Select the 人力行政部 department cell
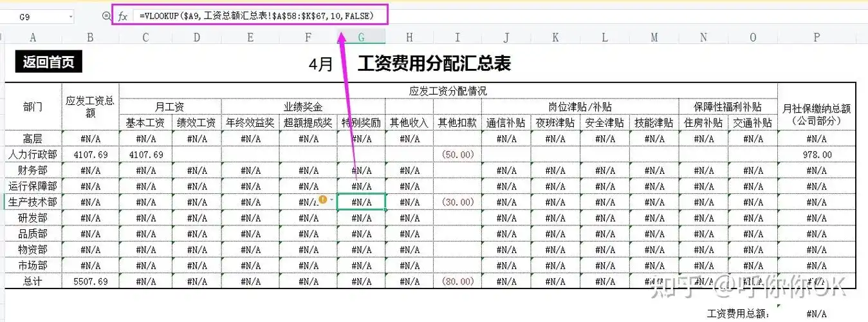 coord(33,155)
